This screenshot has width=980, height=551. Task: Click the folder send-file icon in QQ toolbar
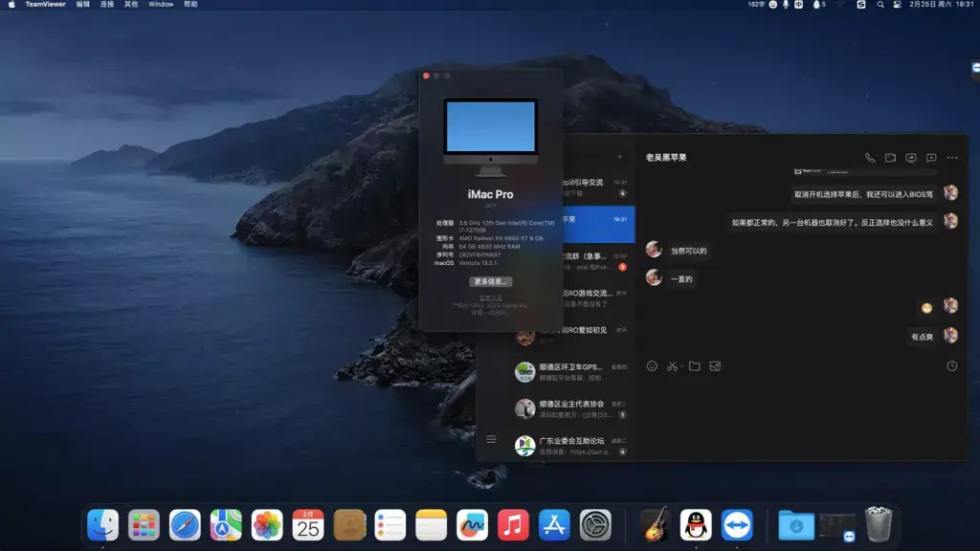click(x=695, y=366)
